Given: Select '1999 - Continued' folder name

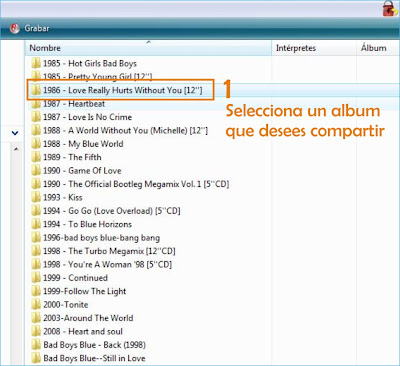Looking at the screenshot, I should click(x=75, y=278).
